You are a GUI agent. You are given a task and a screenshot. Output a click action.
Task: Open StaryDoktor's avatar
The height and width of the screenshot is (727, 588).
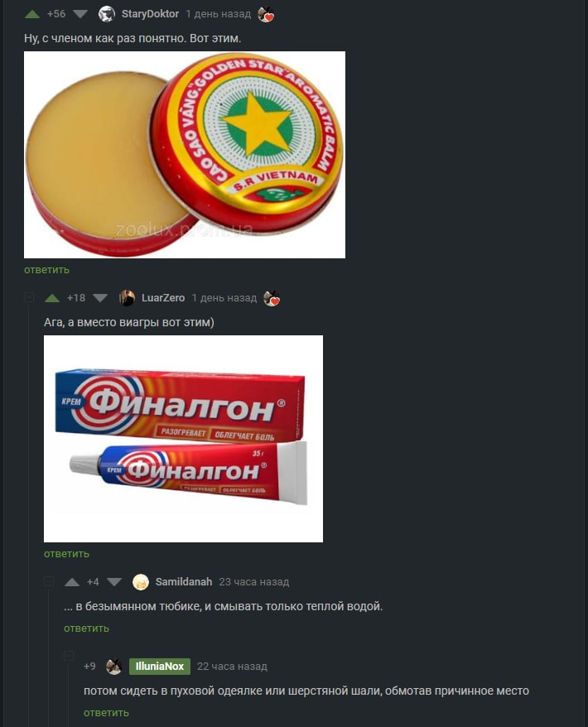click(x=107, y=14)
